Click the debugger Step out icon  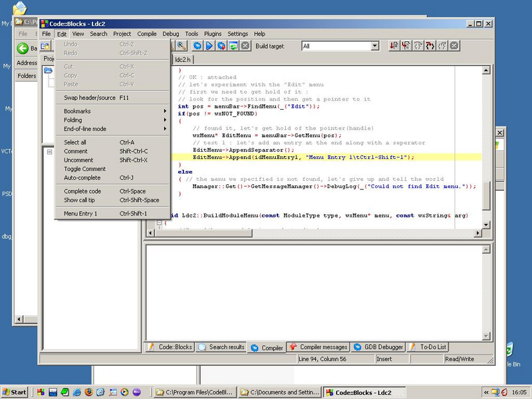coord(442,46)
